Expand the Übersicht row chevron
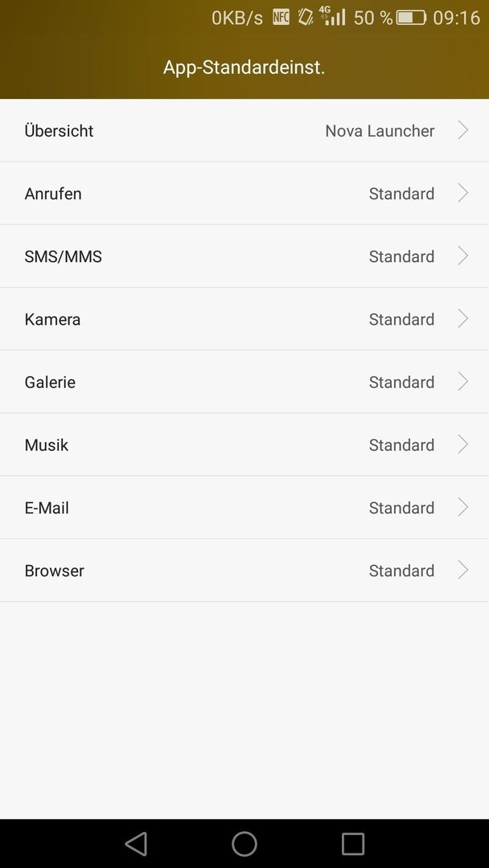The width and height of the screenshot is (489, 868). click(463, 131)
